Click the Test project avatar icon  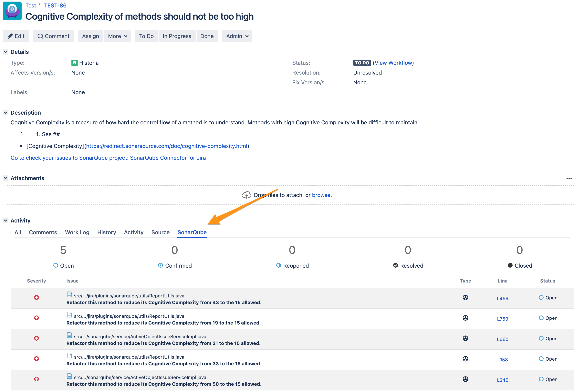(12, 11)
